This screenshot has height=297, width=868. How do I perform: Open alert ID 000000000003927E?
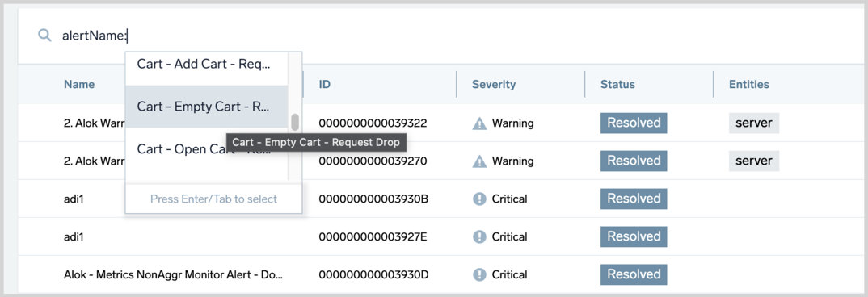coord(373,236)
